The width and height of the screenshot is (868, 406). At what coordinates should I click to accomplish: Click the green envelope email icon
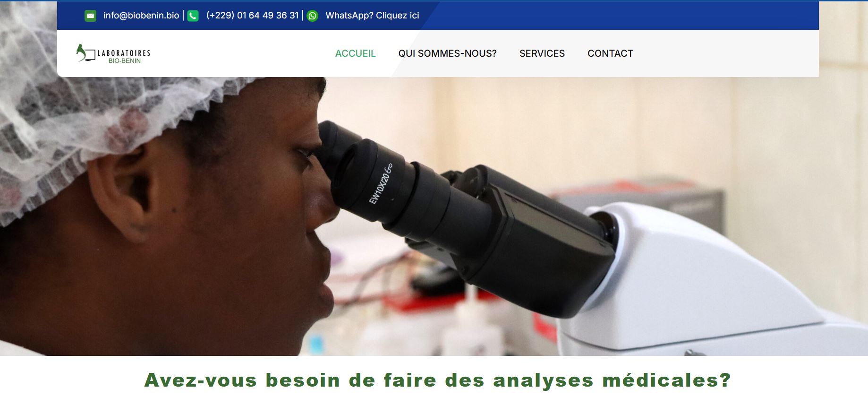pos(90,16)
